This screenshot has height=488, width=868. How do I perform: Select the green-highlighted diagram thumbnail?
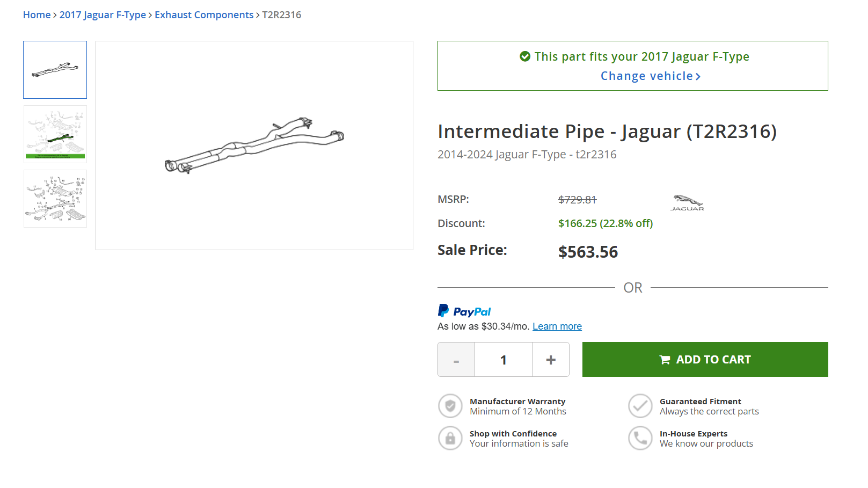click(x=55, y=134)
